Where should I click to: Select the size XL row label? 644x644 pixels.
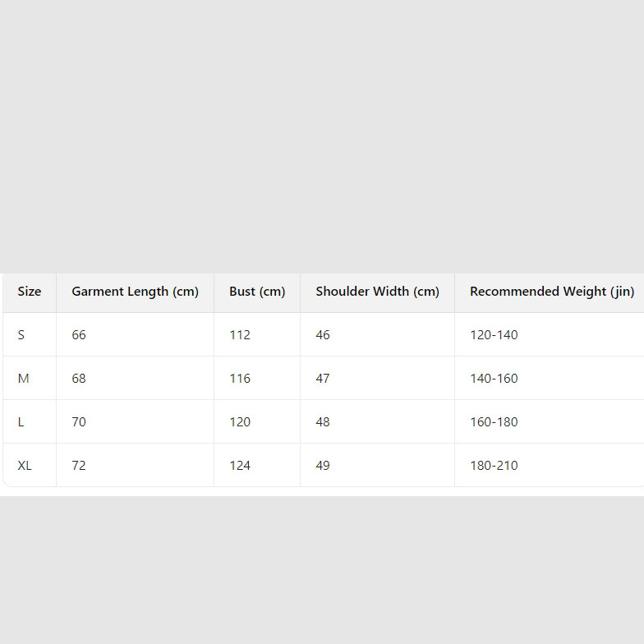coord(25,466)
